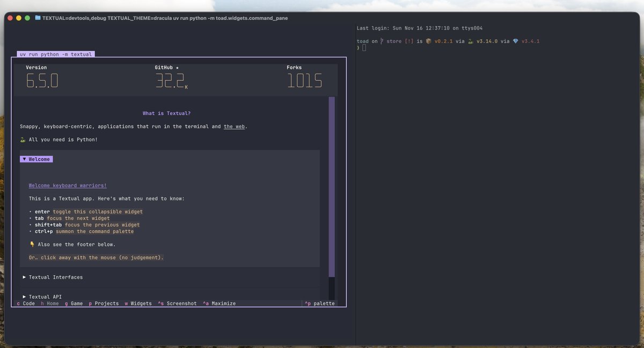Click the pointing-down hand emoji near the footer hint
This screenshot has height=348, width=644.
point(32,245)
